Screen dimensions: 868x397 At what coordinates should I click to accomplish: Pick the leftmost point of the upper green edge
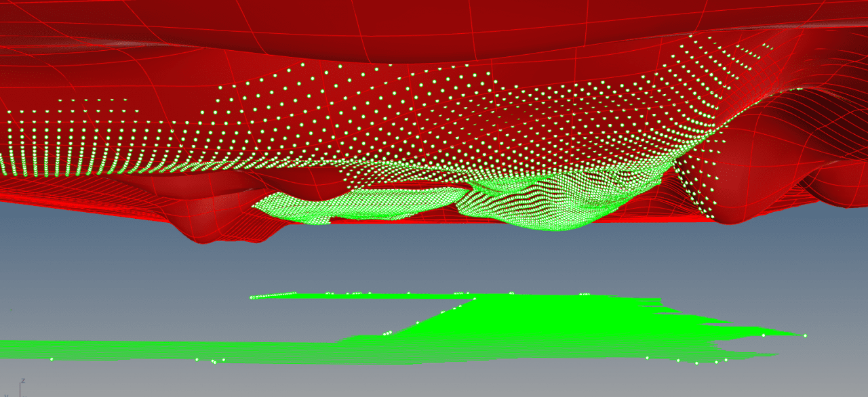[252, 297]
